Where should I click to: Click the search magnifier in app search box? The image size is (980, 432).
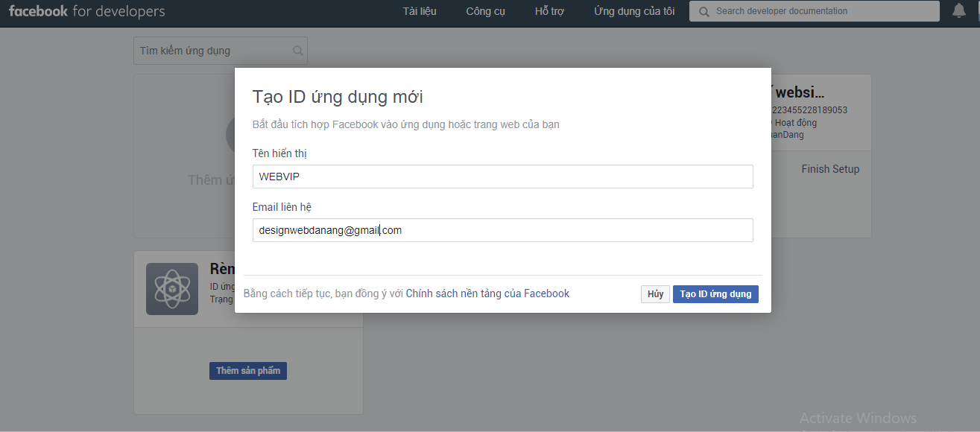click(x=297, y=51)
